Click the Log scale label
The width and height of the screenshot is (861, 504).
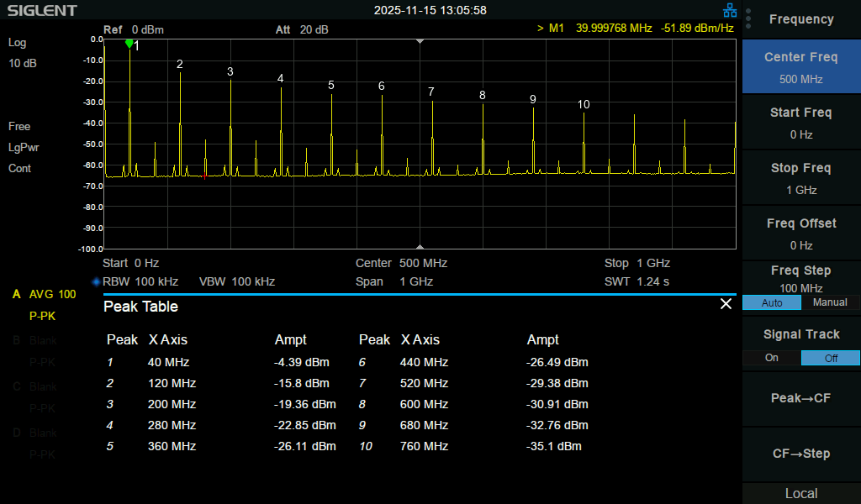tap(17, 43)
